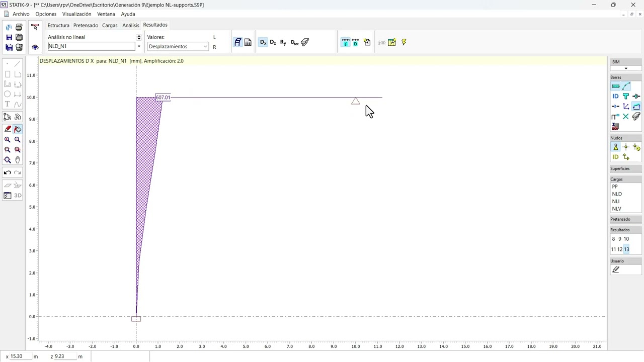
Task: Click the text T tool in left toolbar
Action: point(8,104)
